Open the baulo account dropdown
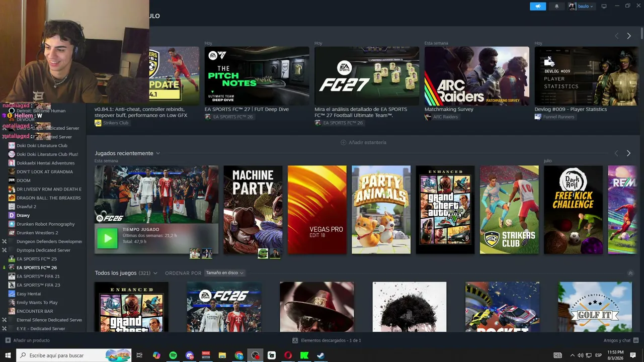The image size is (644, 362). 581,6
